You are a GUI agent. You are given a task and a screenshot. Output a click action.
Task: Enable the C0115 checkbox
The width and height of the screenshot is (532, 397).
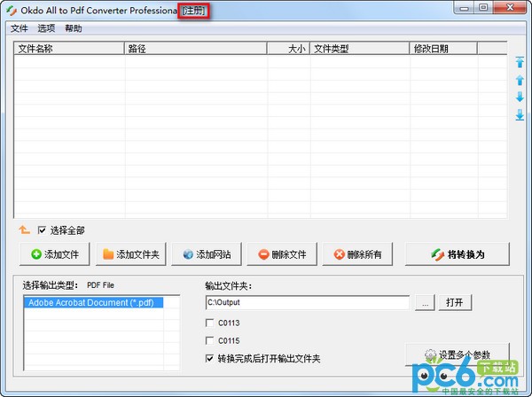pos(209,340)
